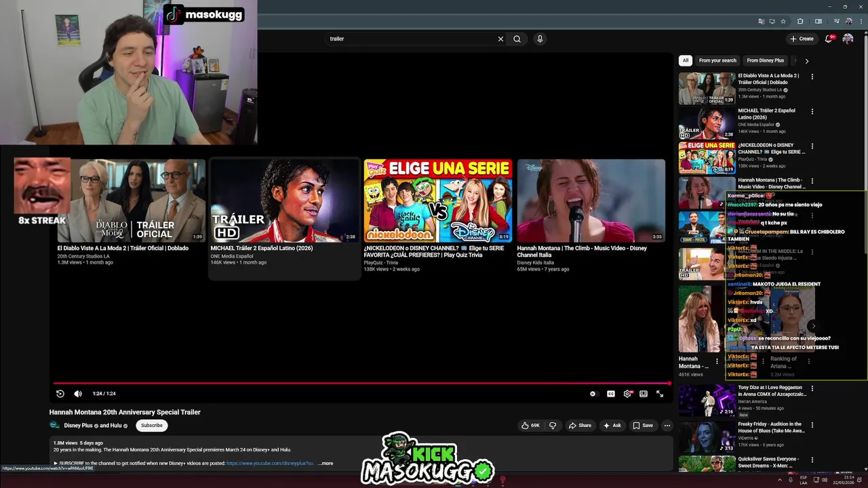Open YouTube account avatar menu
The height and width of the screenshot is (488, 868).
[848, 39]
